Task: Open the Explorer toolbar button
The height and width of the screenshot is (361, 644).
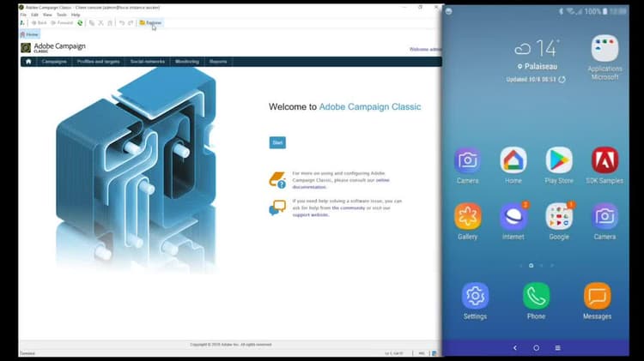Action: (x=150, y=22)
